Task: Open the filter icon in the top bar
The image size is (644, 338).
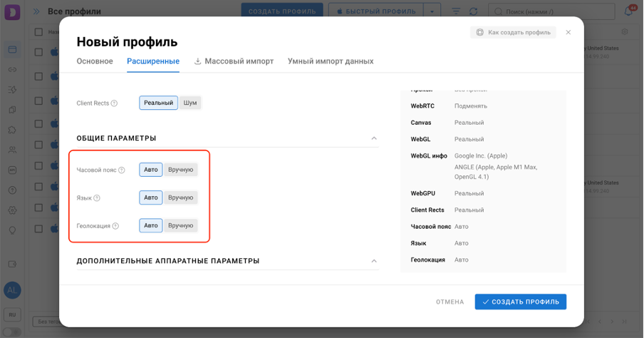Action: tap(456, 11)
